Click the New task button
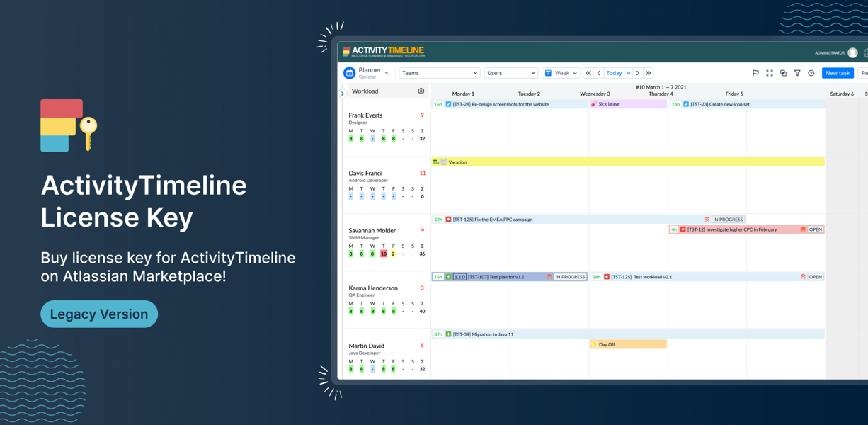Image resolution: width=868 pixels, height=425 pixels. click(838, 73)
